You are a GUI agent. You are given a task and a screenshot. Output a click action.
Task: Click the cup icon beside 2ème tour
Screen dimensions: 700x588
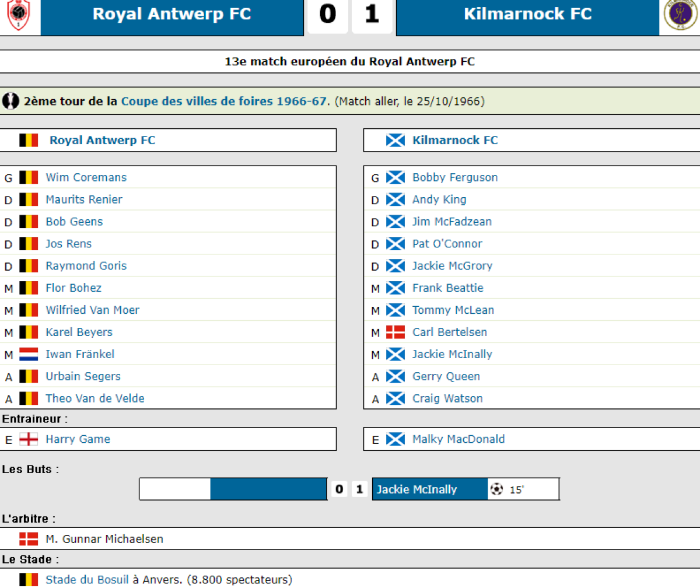(10, 101)
